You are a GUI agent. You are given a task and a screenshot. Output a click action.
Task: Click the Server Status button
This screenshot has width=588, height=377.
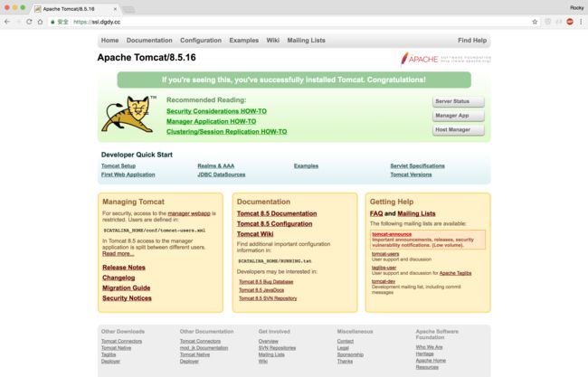tap(459, 101)
